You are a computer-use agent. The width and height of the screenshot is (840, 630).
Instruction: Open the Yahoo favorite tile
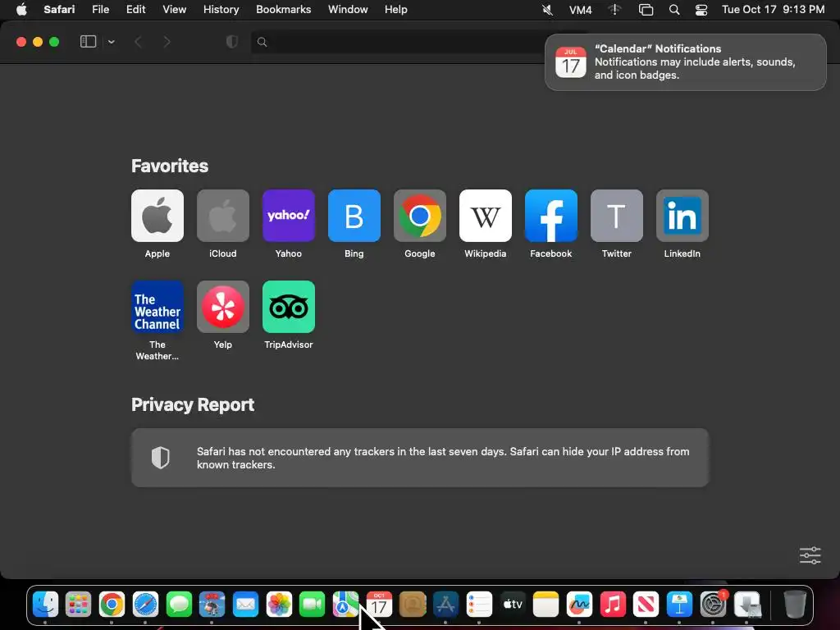(288, 216)
